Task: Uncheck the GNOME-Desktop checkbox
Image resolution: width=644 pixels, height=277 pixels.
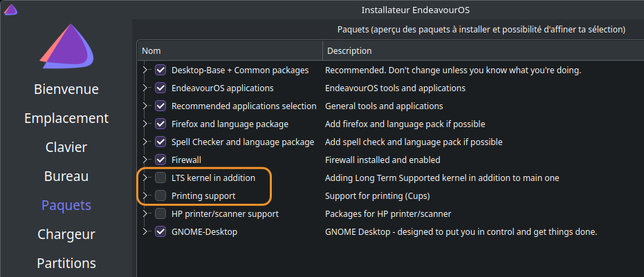Action: 160,232
